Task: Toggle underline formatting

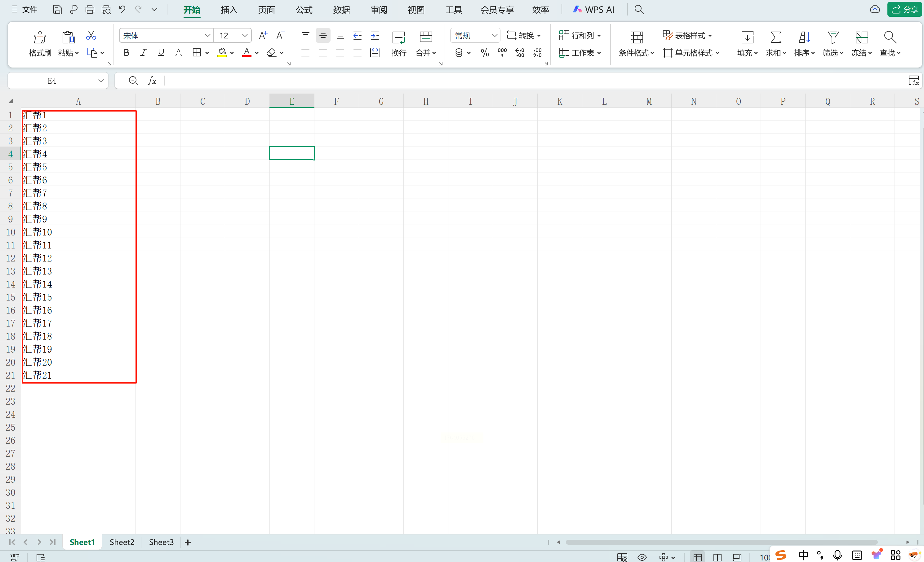Action: coord(161,53)
